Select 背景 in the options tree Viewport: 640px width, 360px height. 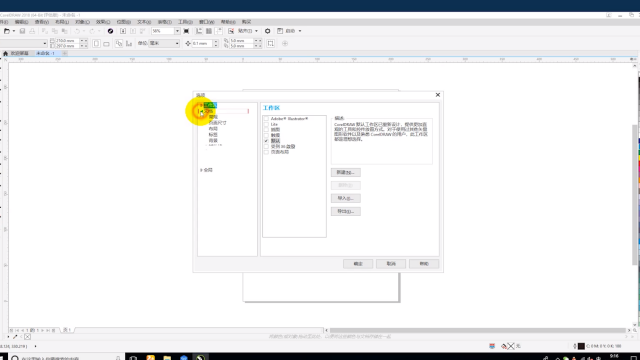213,140
